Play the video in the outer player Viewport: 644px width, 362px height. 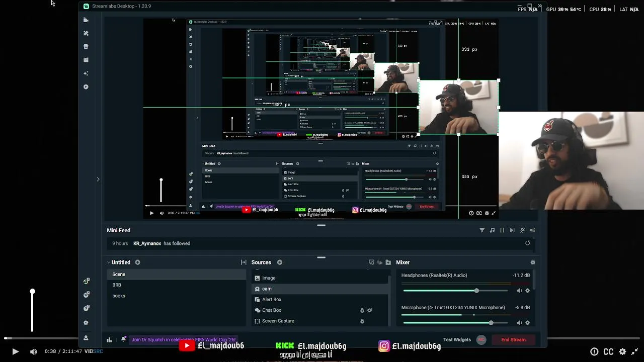click(15, 352)
